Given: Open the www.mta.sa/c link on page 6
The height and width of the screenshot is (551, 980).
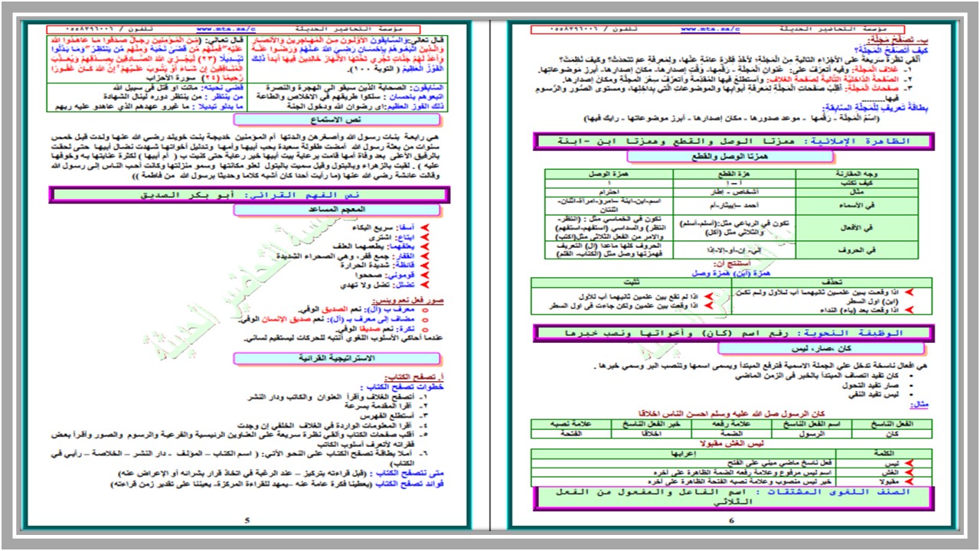Looking at the screenshot, I should pos(711,29).
